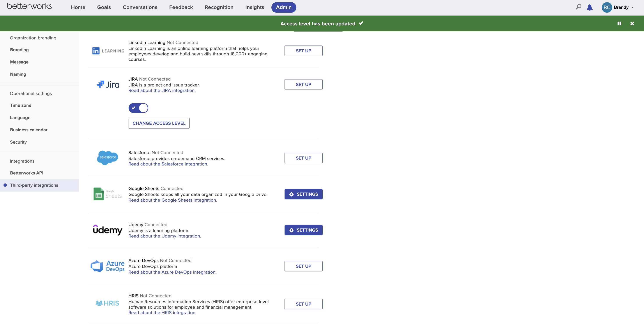Click Change Access Level button
Image resolution: width=644 pixels, height=329 pixels.
pyautogui.click(x=159, y=123)
